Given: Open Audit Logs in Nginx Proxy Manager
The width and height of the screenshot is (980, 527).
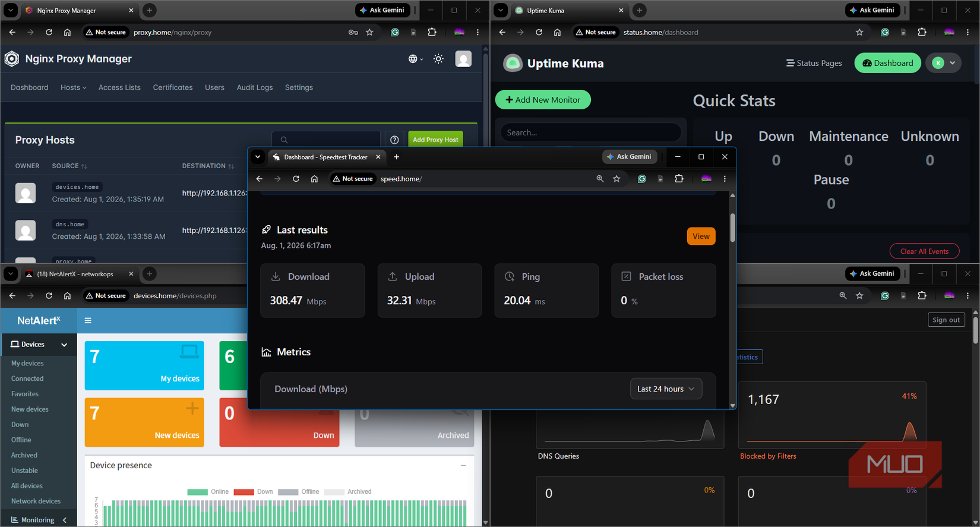Looking at the screenshot, I should click(x=255, y=87).
